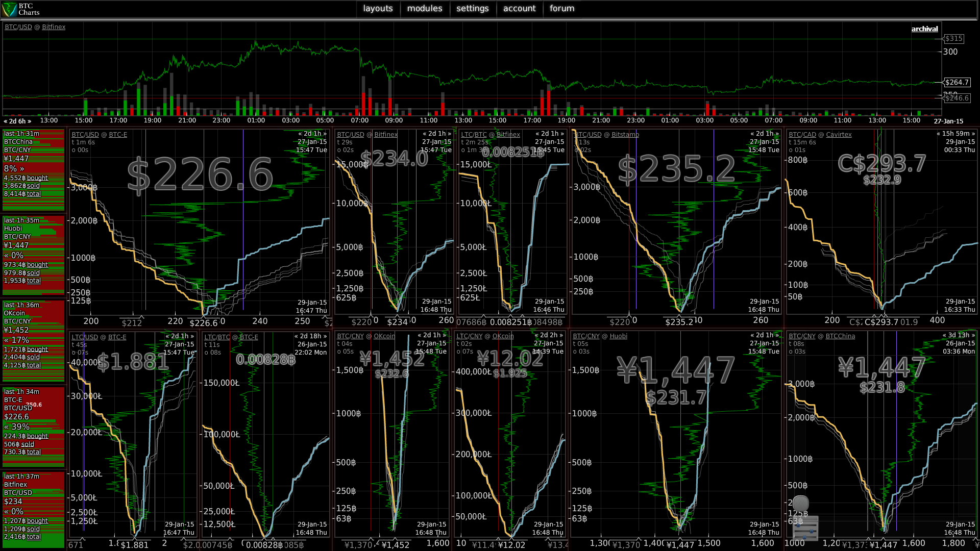This screenshot has height=551, width=980.
Task: Adjust the « 2d 6h » time range on the top chart
Action: pyautogui.click(x=17, y=121)
